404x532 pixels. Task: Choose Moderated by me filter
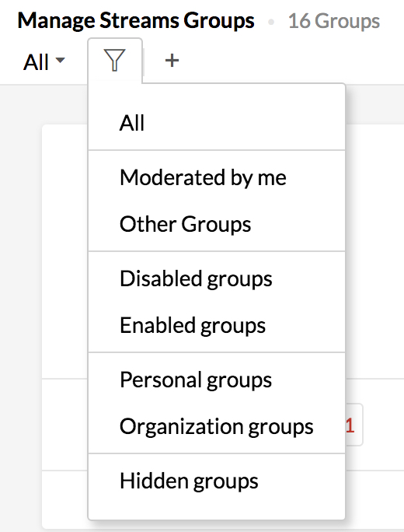(x=217, y=177)
